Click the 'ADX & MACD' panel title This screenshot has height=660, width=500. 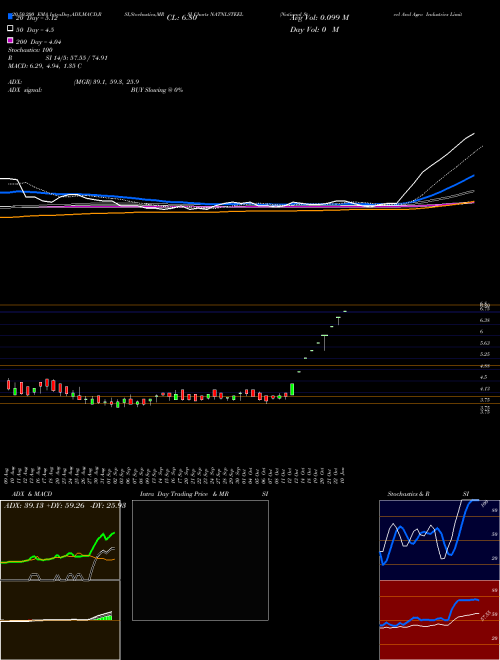32,494
